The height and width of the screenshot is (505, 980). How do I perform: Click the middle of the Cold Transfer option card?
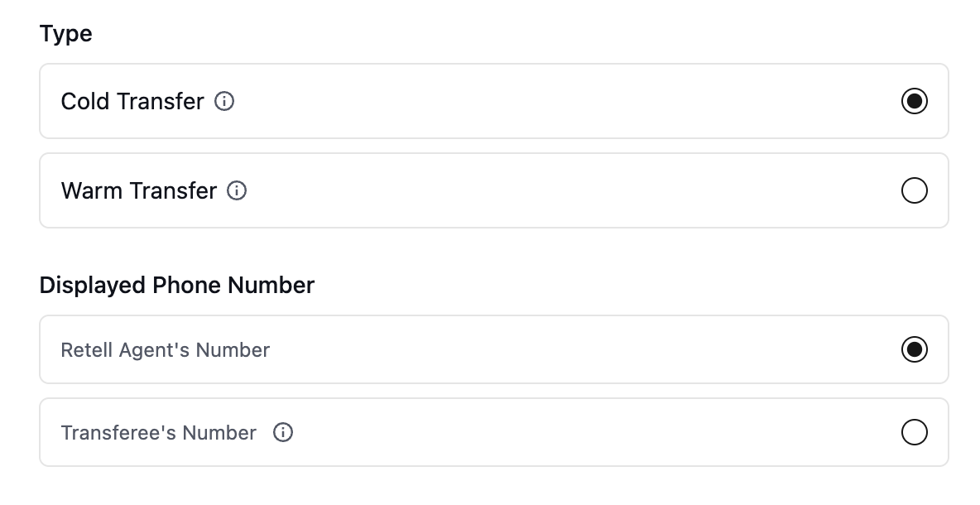pos(494,101)
